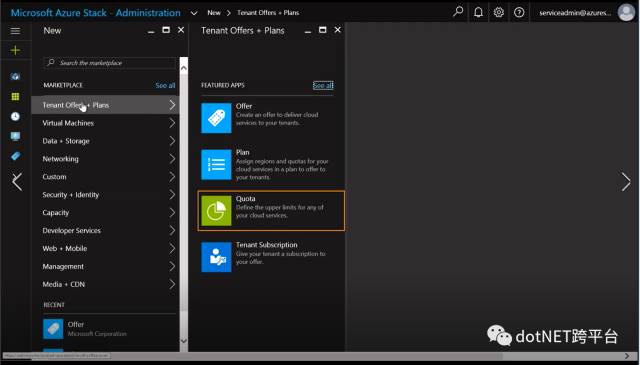Click the green Quota pie icon

pyautogui.click(x=216, y=211)
